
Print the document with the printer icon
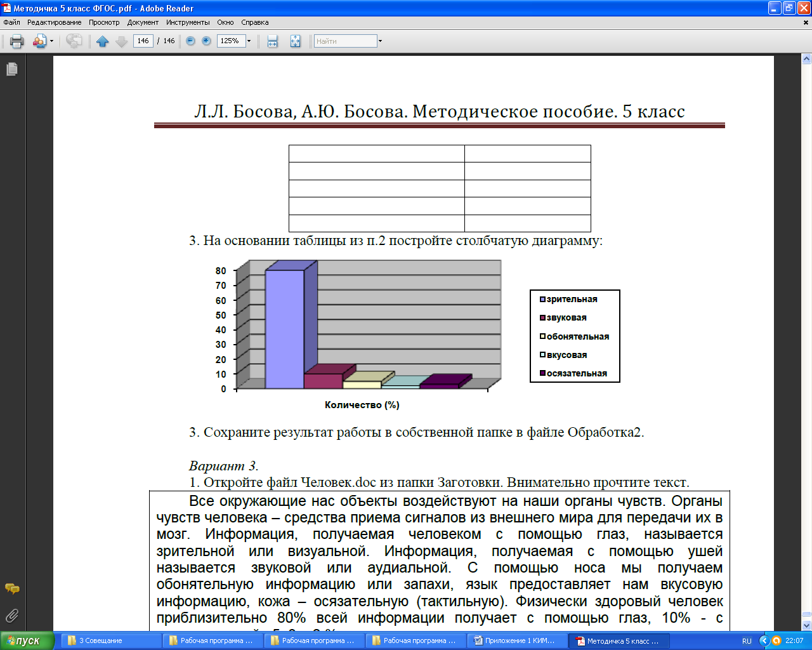pyautogui.click(x=17, y=41)
